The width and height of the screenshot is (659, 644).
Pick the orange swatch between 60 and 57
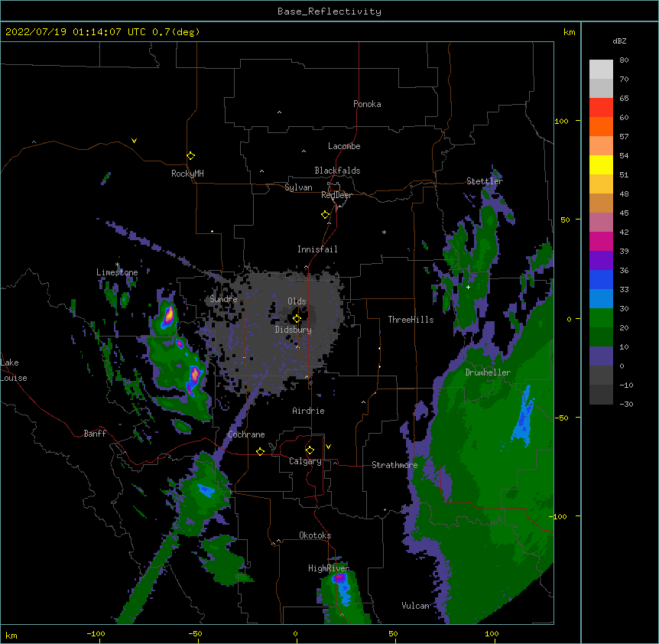coord(601,126)
